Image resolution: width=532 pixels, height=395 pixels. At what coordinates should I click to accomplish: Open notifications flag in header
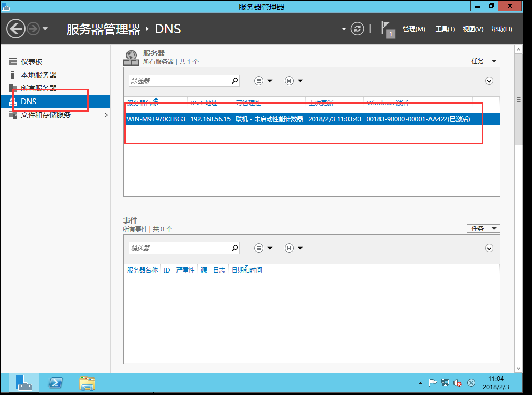(x=388, y=30)
